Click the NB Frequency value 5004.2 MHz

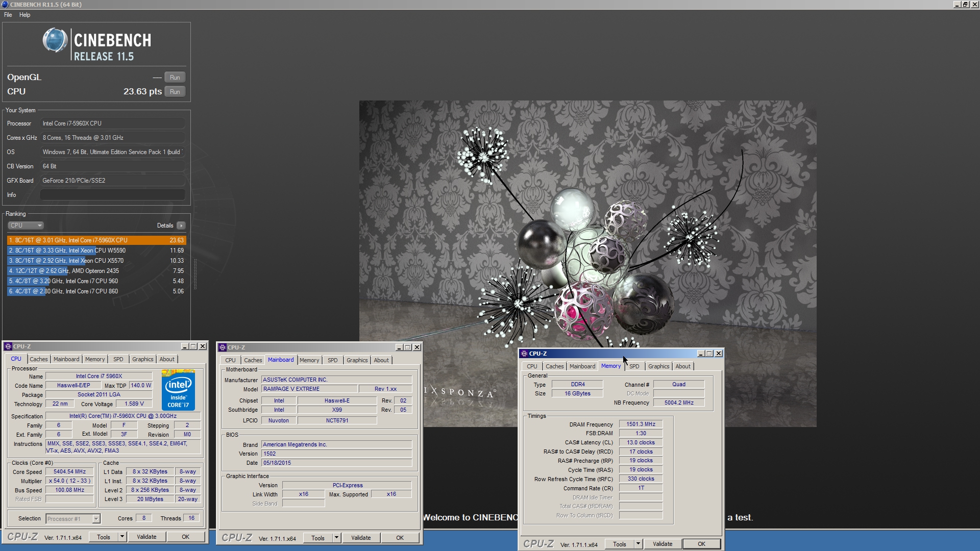pyautogui.click(x=679, y=403)
